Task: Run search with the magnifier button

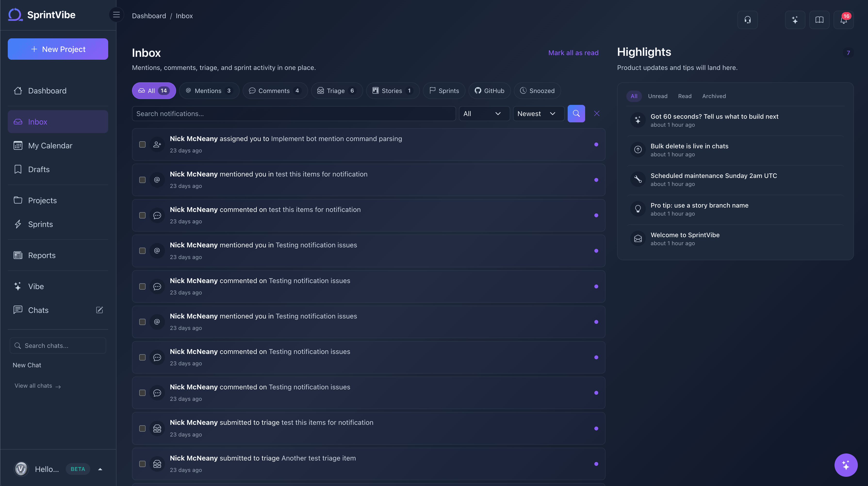Action: click(x=576, y=114)
